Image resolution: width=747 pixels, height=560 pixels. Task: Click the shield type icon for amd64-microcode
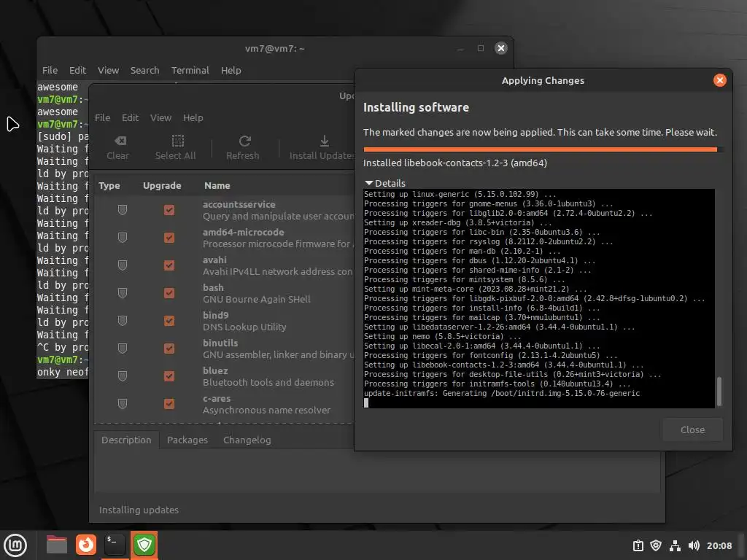click(x=123, y=238)
